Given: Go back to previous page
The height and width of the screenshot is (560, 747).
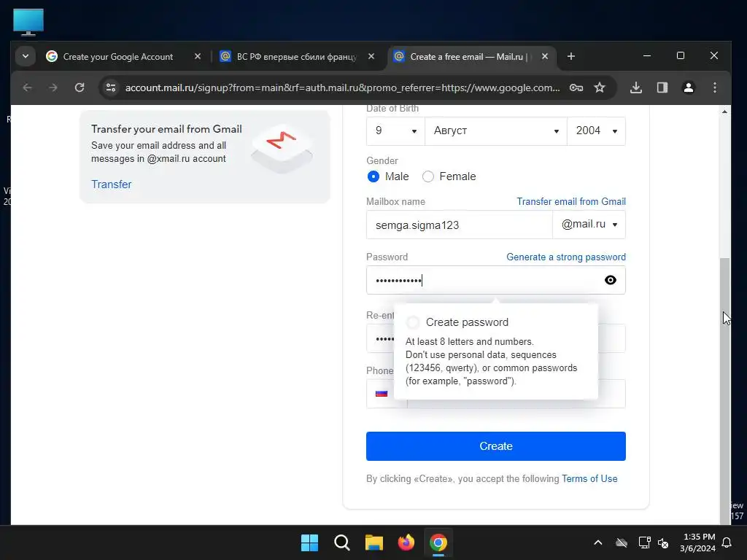Looking at the screenshot, I should coord(27,87).
